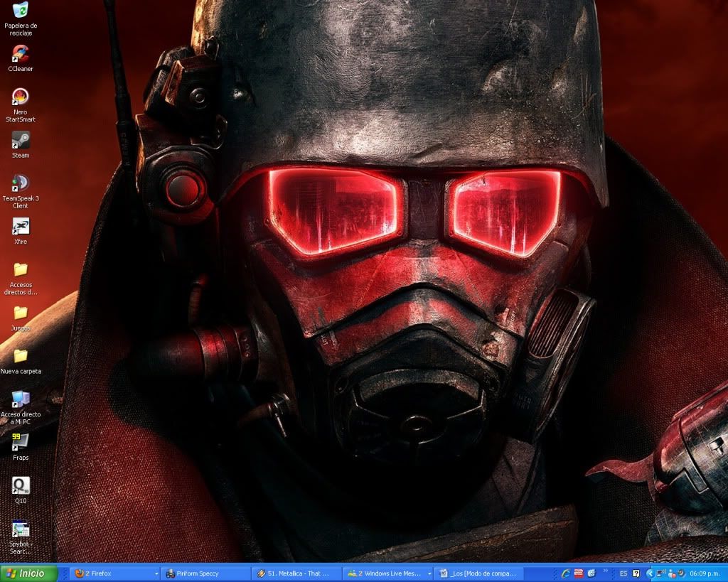728x582 pixels.
Task: Select the Acceso directo a Mi PC icon
Action: pos(21,399)
